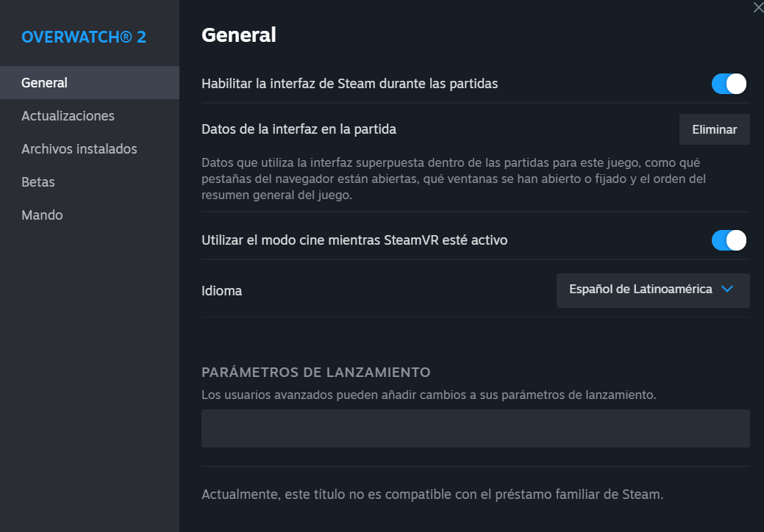Click the OVERWATCH® 2 title
Viewport: 764px width, 532px height.
[x=84, y=37]
